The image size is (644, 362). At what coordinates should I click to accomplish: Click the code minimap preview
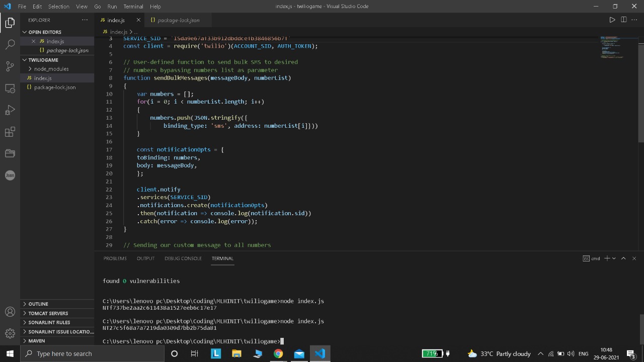pyautogui.click(x=612, y=47)
